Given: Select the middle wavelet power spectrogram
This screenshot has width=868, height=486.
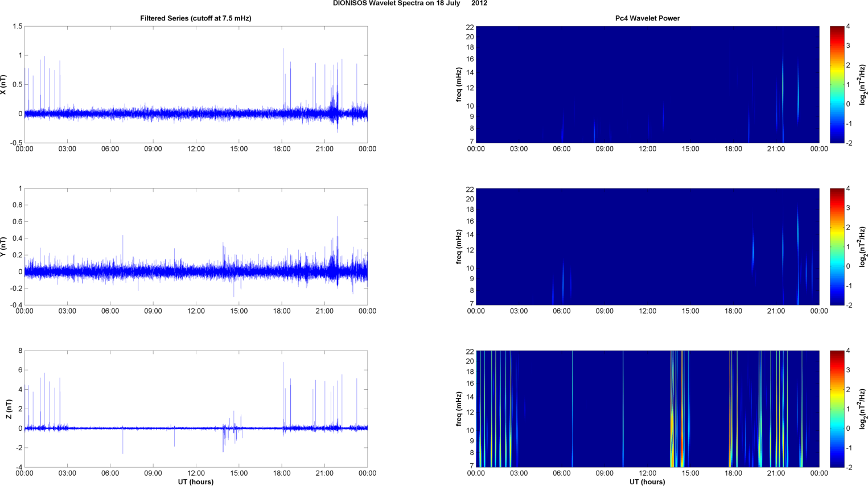Looking at the screenshot, I should tap(647, 246).
